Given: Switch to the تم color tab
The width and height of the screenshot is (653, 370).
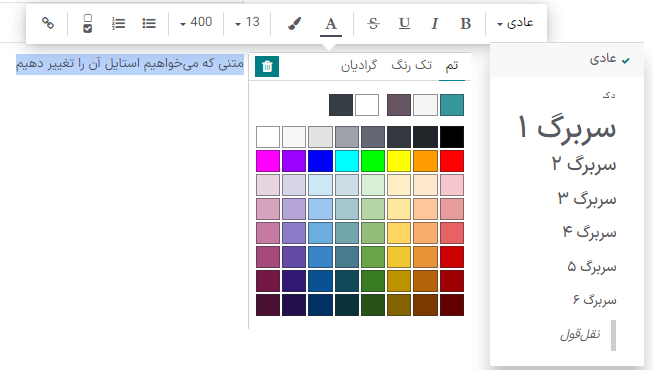Looking at the screenshot, I should [x=452, y=66].
